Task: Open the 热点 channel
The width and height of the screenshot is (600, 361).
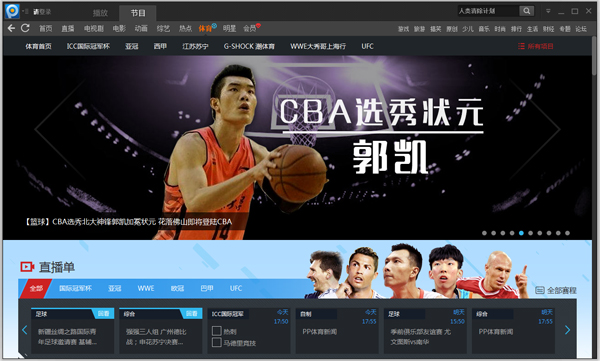Action: click(x=185, y=28)
